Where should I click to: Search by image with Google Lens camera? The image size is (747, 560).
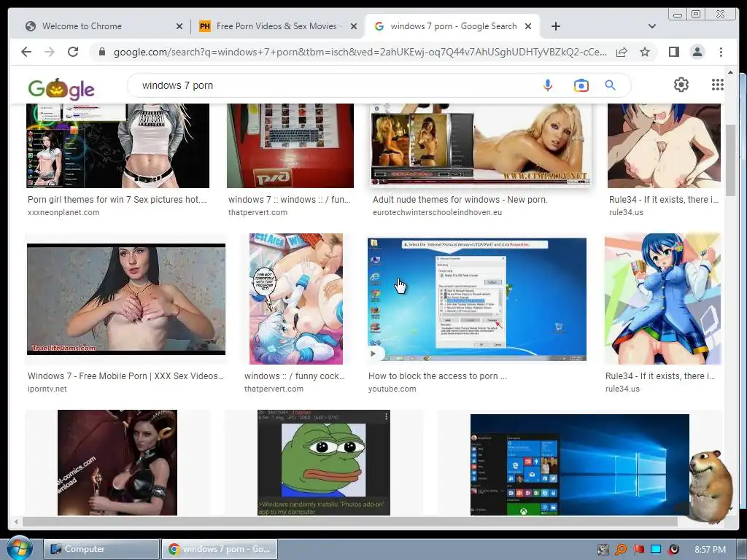581,85
